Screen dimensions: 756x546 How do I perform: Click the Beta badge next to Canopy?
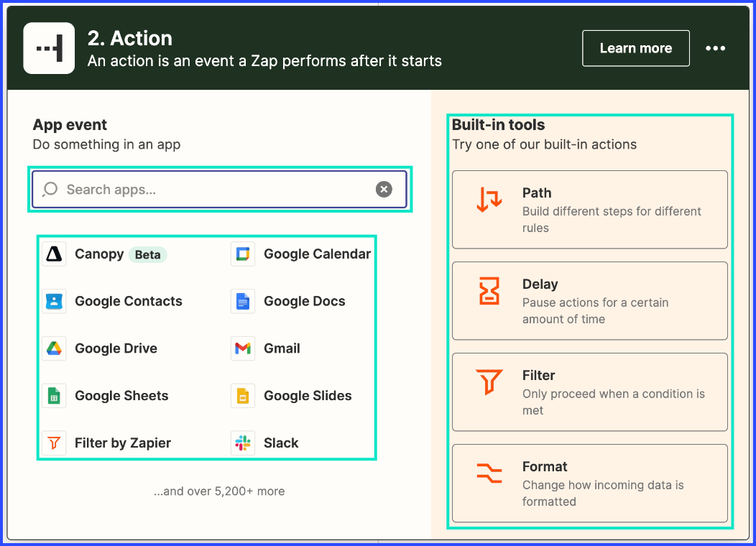coord(147,254)
